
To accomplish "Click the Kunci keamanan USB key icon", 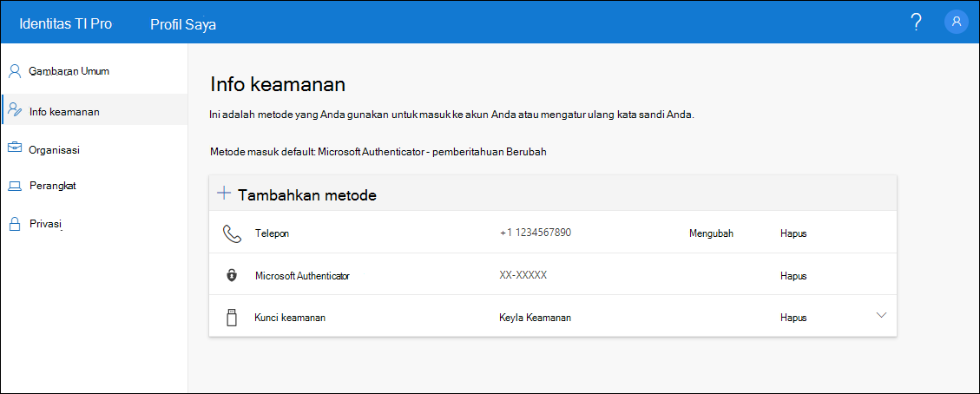I will (232, 318).
